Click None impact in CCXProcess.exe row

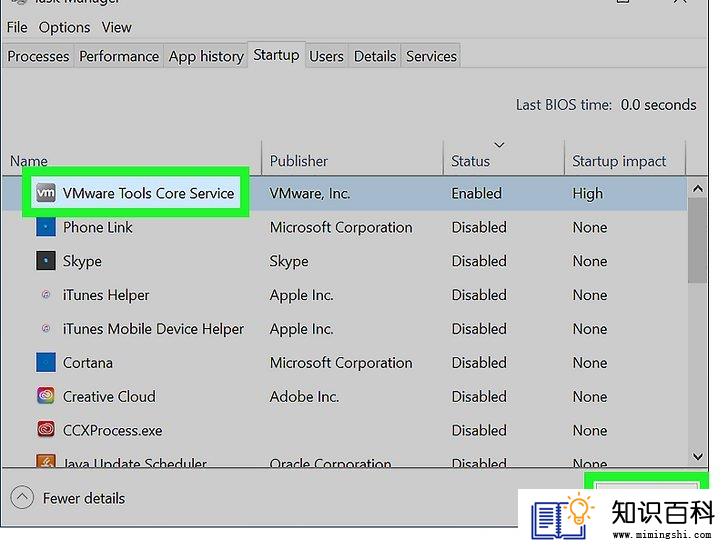click(590, 431)
